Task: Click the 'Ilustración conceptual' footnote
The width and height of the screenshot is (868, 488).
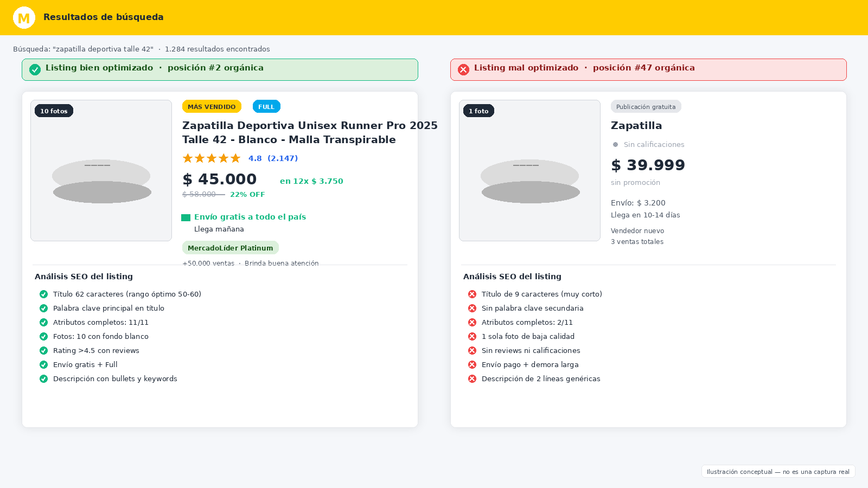Action: tap(778, 472)
